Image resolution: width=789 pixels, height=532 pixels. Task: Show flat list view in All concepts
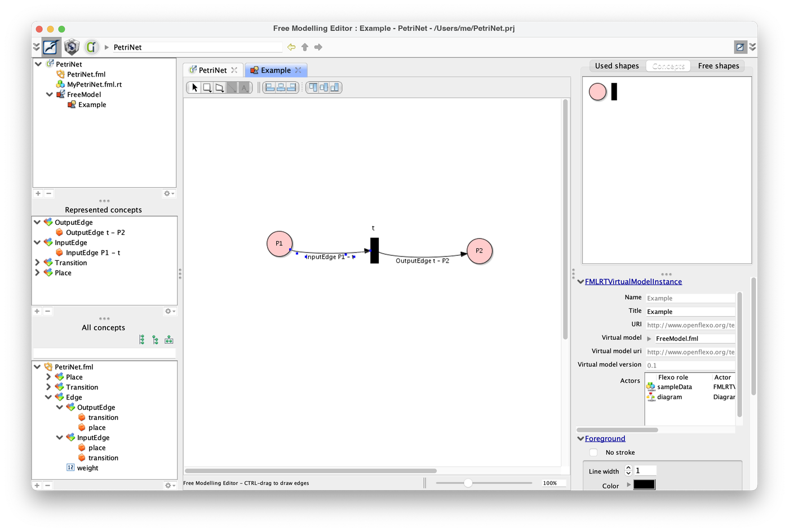click(142, 340)
